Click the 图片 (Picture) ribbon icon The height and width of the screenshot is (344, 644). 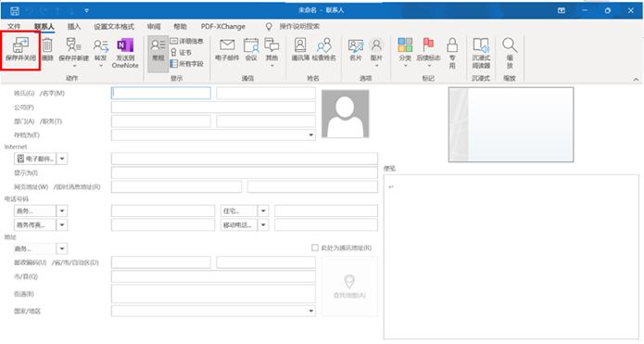376,45
